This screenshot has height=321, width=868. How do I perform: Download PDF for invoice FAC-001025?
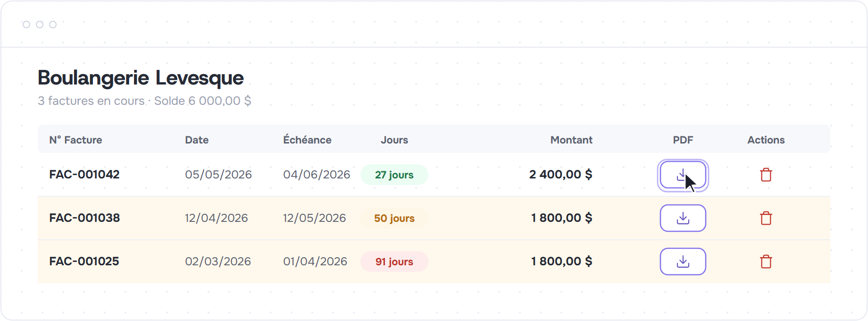[683, 262]
